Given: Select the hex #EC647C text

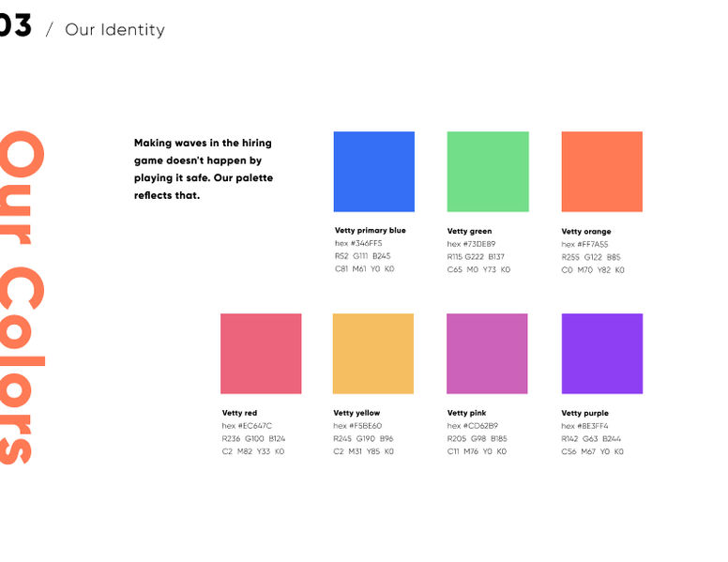Looking at the screenshot, I should [x=247, y=426].
